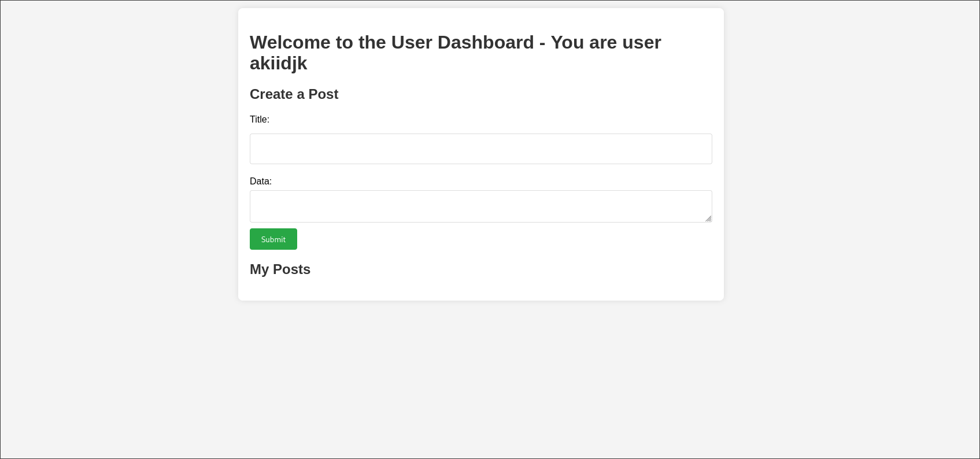Click inside the Title input field

tap(480, 149)
